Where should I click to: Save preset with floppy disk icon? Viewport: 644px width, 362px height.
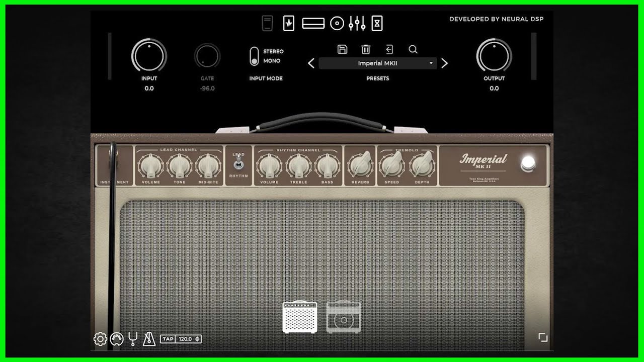point(343,49)
